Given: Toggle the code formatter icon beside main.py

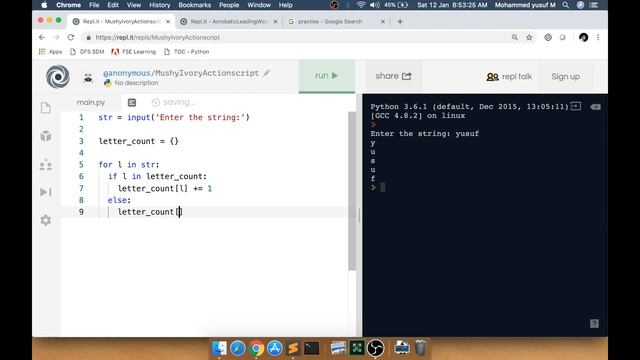Looking at the screenshot, I should (132, 102).
